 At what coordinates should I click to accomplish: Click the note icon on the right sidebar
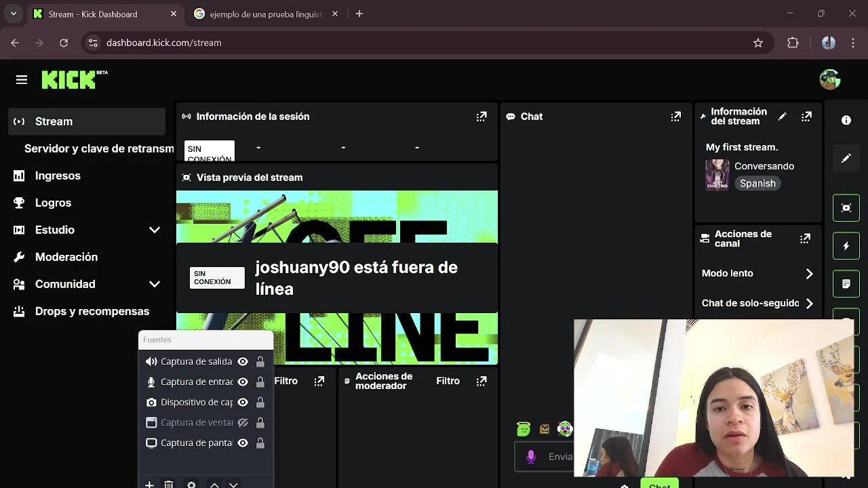coord(846,284)
